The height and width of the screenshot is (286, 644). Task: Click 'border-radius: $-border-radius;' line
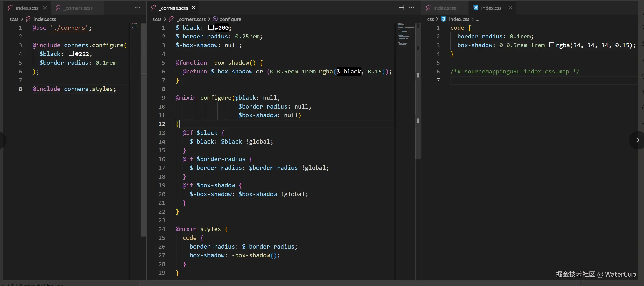(243, 246)
